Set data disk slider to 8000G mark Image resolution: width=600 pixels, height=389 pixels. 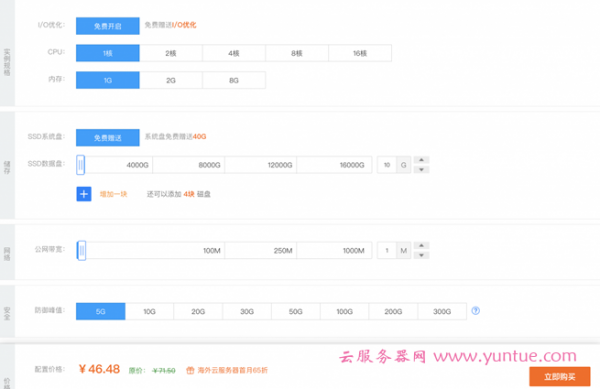[x=209, y=165]
